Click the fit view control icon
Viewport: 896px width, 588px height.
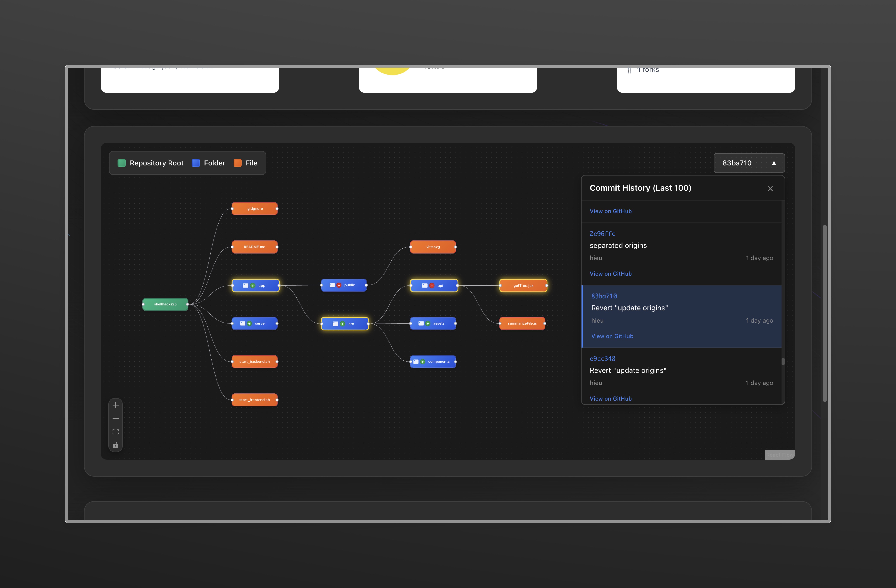pyautogui.click(x=116, y=432)
